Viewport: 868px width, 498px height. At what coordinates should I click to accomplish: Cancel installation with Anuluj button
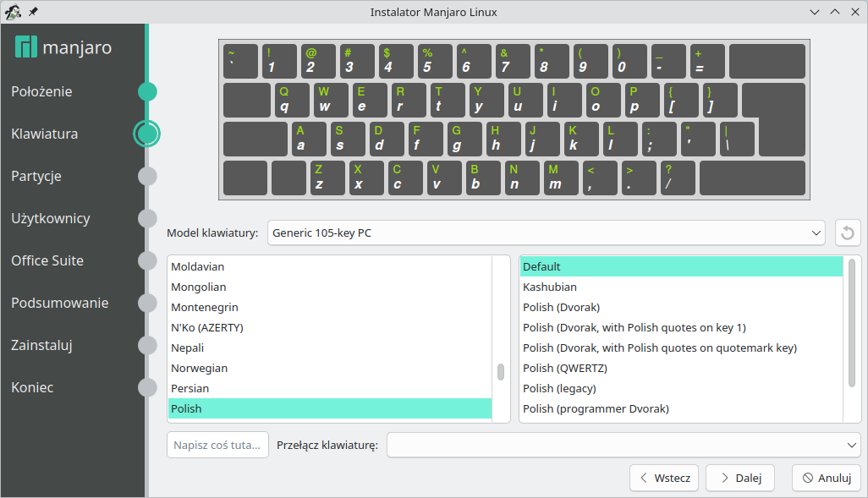pos(826,478)
